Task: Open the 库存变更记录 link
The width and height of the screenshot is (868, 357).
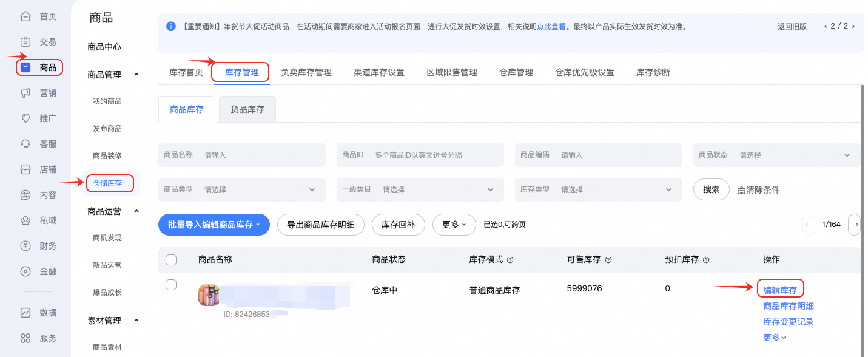Action: (x=789, y=322)
